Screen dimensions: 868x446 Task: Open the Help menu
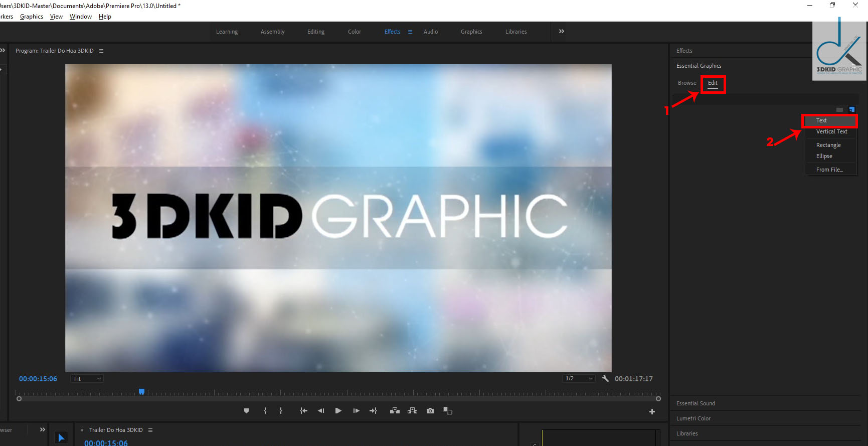[x=105, y=17]
